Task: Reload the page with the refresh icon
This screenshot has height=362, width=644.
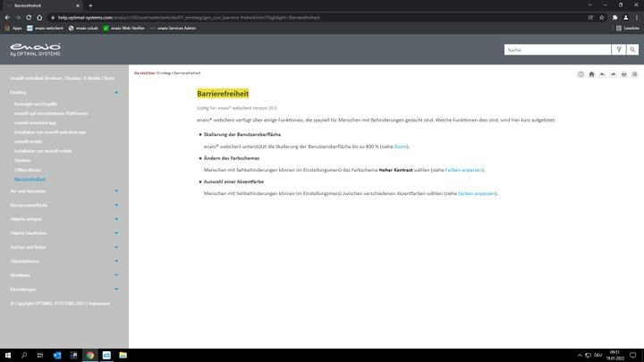Action: pyautogui.click(x=29, y=18)
